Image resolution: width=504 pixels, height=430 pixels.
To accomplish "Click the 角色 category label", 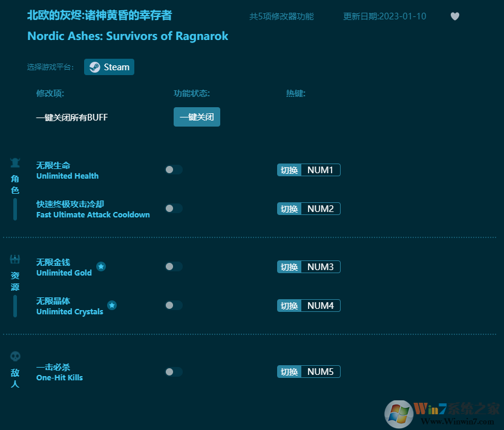I will (x=15, y=185).
